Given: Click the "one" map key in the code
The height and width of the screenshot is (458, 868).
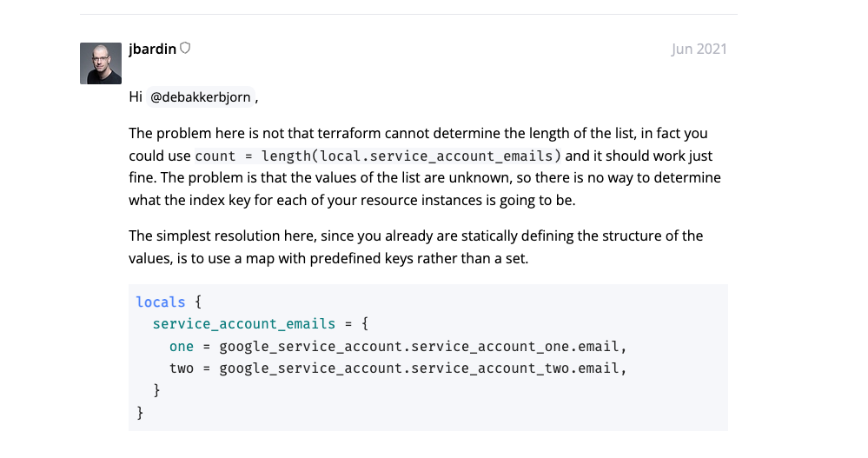Looking at the screenshot, I should pyautogui.click(x=182, y=346).
